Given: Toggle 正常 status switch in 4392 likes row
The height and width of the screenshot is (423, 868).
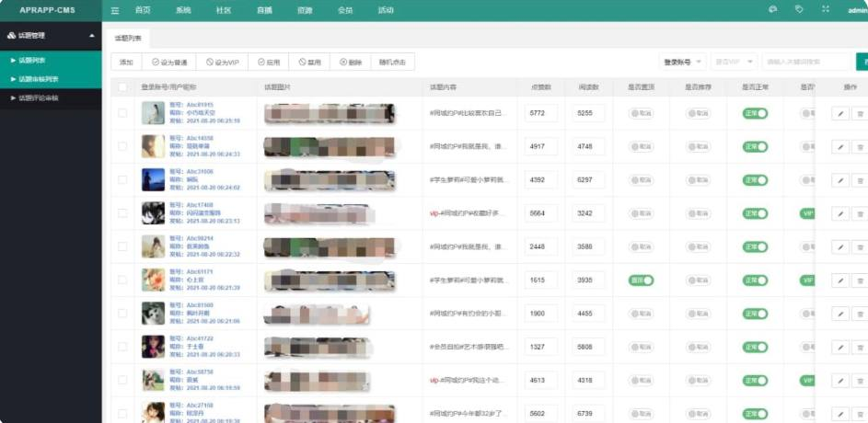Looking at the screenshot, I should [x=755, y=180].
